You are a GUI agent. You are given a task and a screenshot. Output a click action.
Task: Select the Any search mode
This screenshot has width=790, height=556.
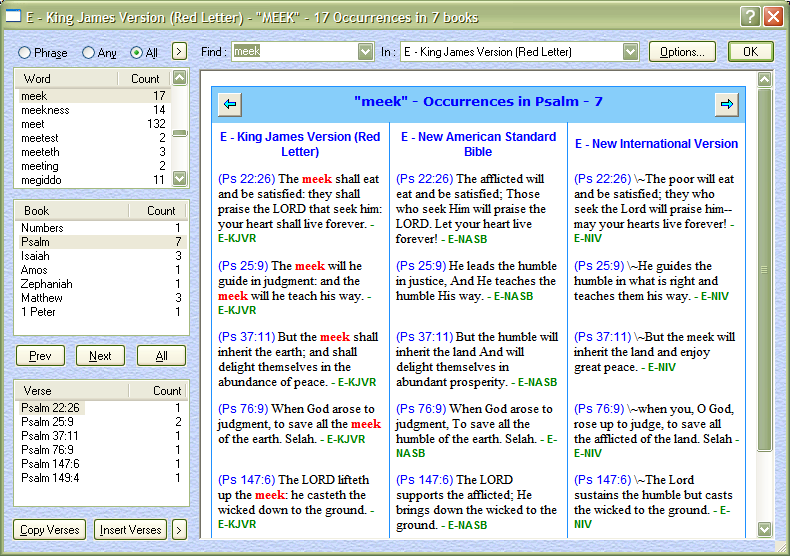(89, 52)
